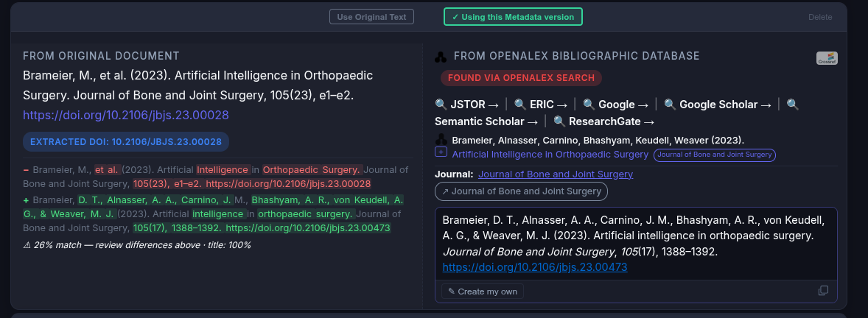Search the reference on Semantic Scholar
This screenshot has height=318, width=868.
click(486, 121)
